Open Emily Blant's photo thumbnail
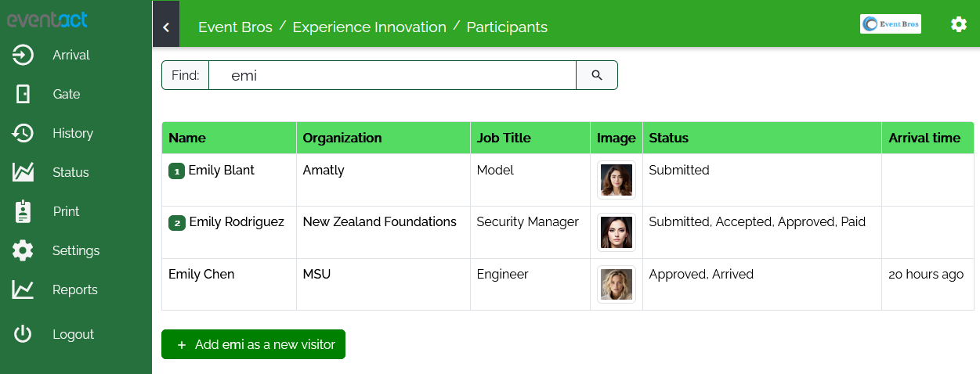The height and width of the screenshot is (374, 980). tap(616, 180)
